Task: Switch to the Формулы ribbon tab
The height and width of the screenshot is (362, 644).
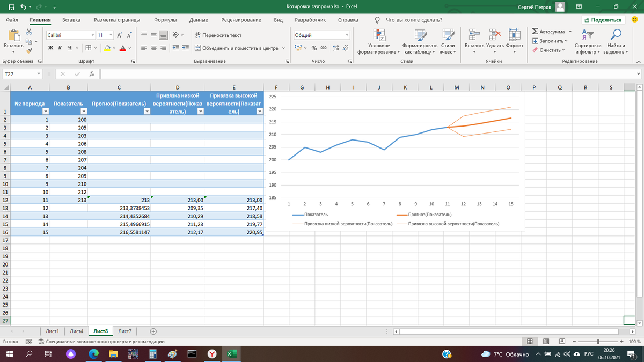Action: tap(165, 20)
